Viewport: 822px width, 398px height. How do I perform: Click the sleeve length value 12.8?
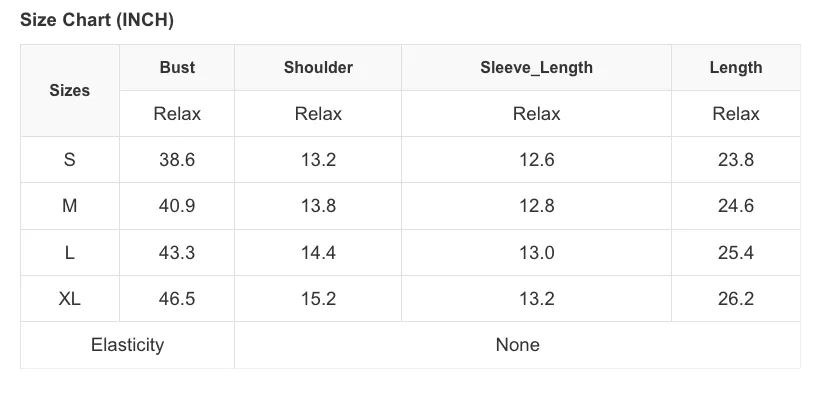[x=536, y=206]
